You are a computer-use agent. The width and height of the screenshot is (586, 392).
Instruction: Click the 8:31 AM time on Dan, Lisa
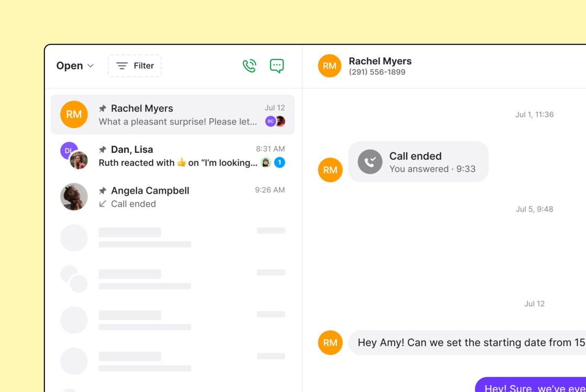(270, 149)
